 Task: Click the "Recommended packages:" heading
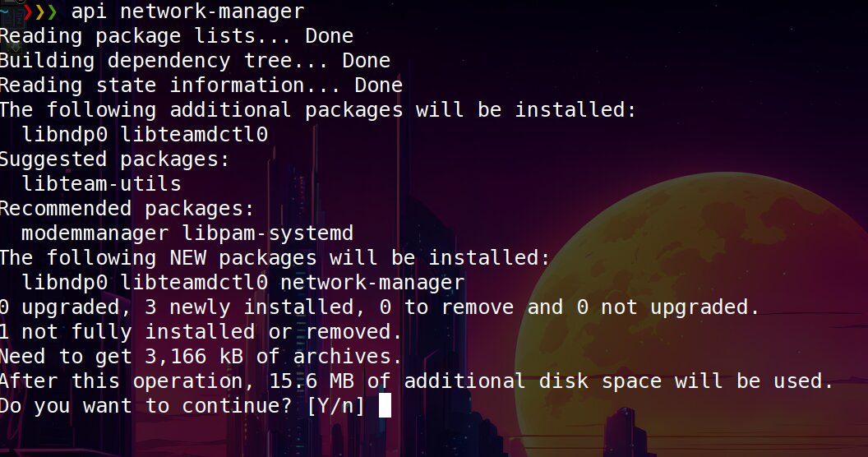pos(127,209)
